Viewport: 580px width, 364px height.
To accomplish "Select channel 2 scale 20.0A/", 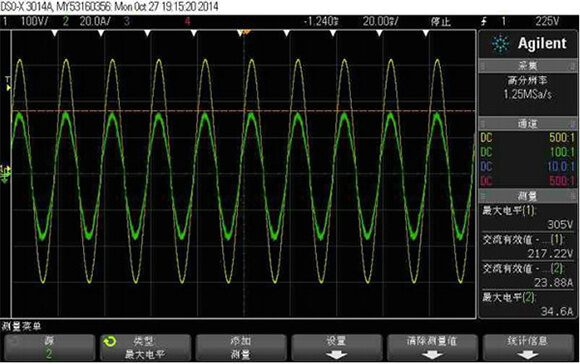I will point(95,21).
